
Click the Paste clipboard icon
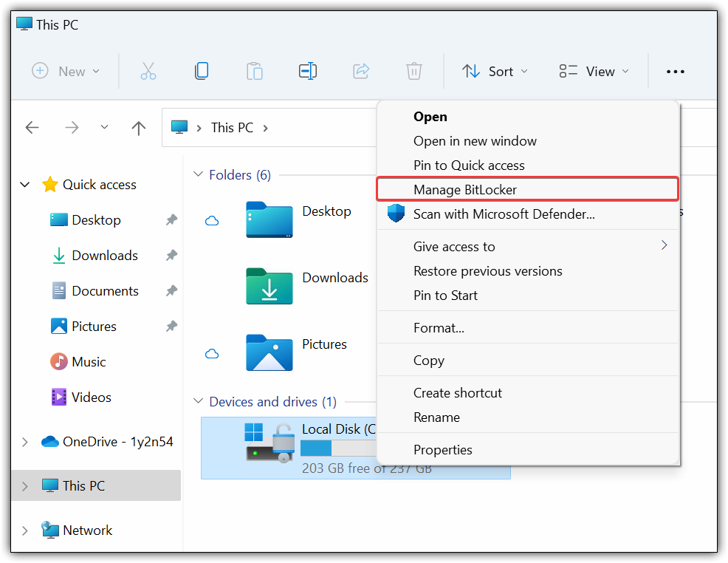coord(255,71)
